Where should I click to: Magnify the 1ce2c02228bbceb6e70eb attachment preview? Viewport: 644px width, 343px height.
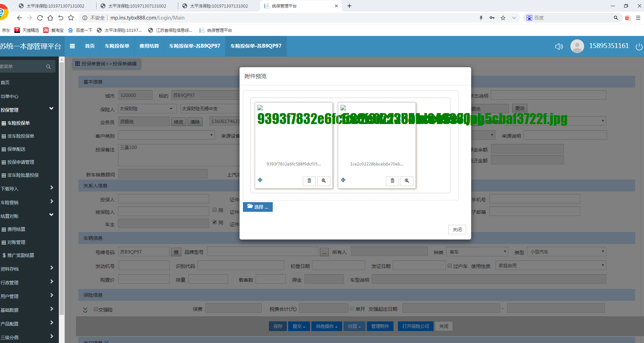click(407, 181)
